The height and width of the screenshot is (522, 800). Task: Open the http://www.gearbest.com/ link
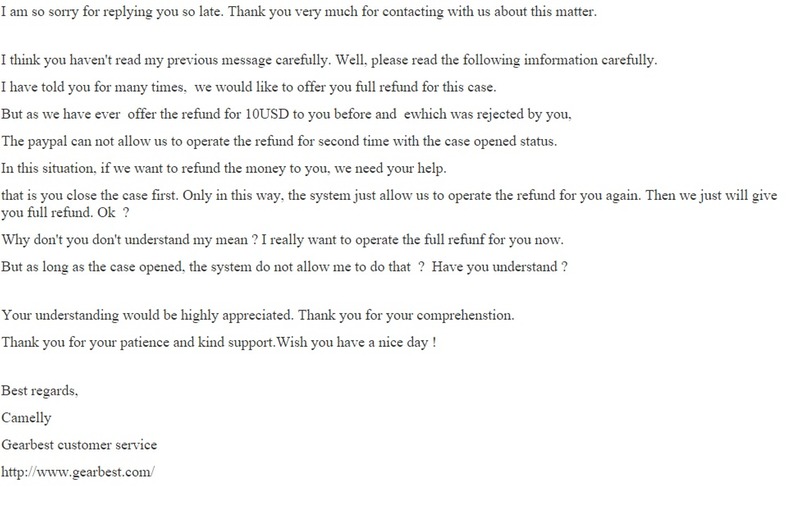click(79, 471)
